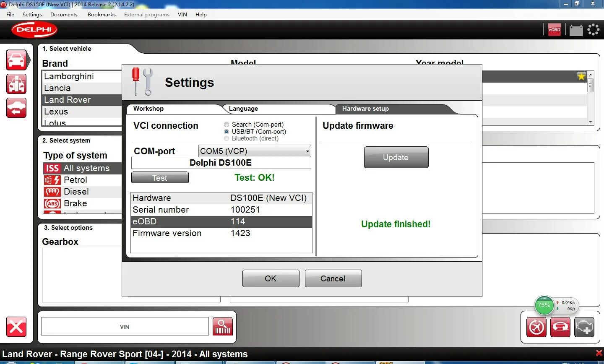Click the year model list scrollbar

pos(591,98)
